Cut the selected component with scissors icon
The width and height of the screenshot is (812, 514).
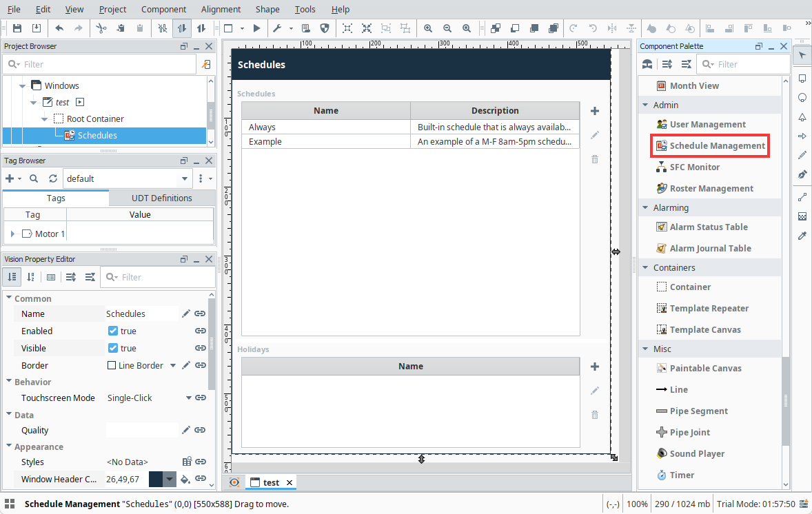(x=101, y=28)
